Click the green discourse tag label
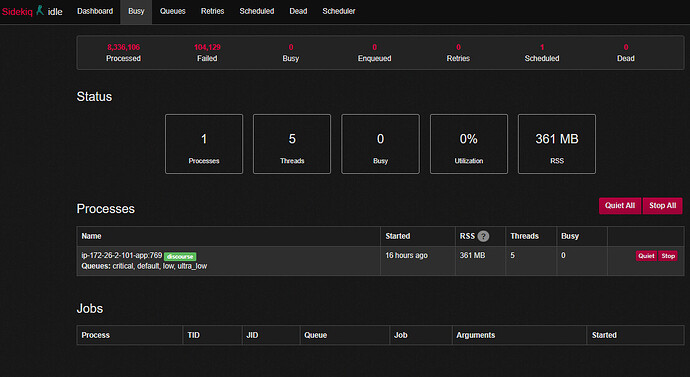 (x=180, y=256)
